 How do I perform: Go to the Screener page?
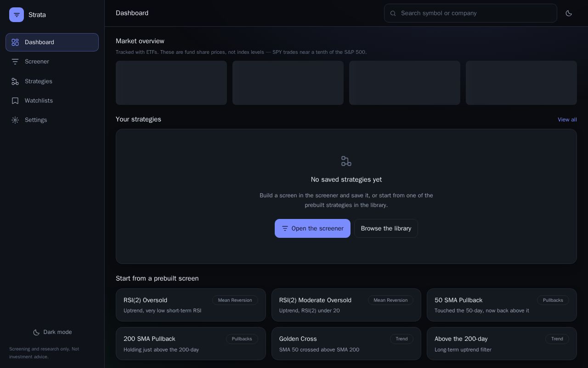coord(52,62)
